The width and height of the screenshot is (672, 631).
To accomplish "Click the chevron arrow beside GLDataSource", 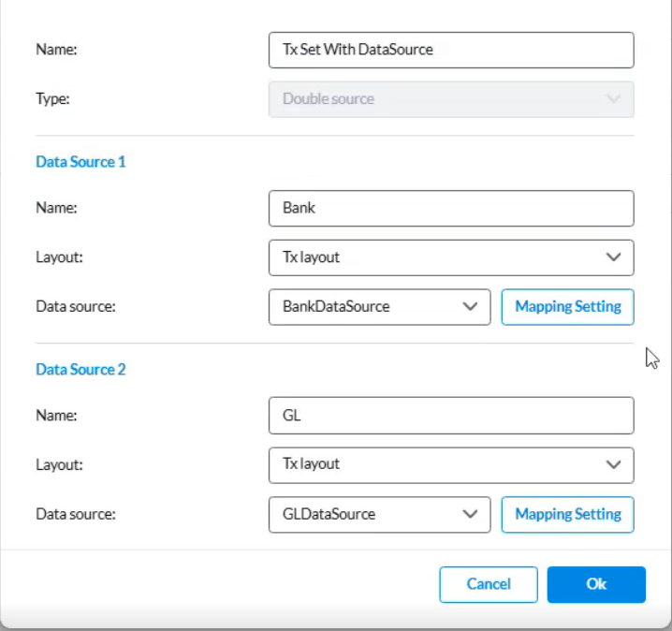I will (x=470, y=514).
